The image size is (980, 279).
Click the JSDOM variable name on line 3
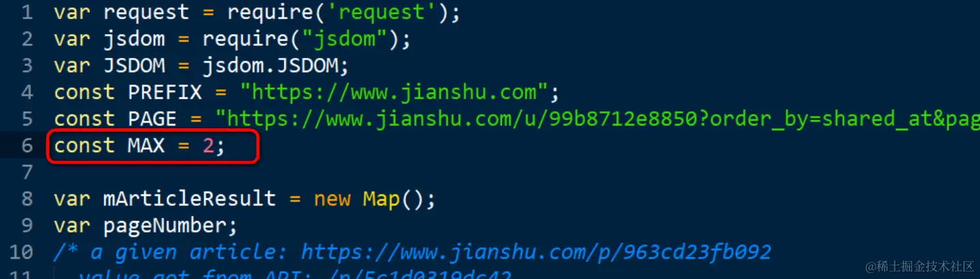point(134,65)
